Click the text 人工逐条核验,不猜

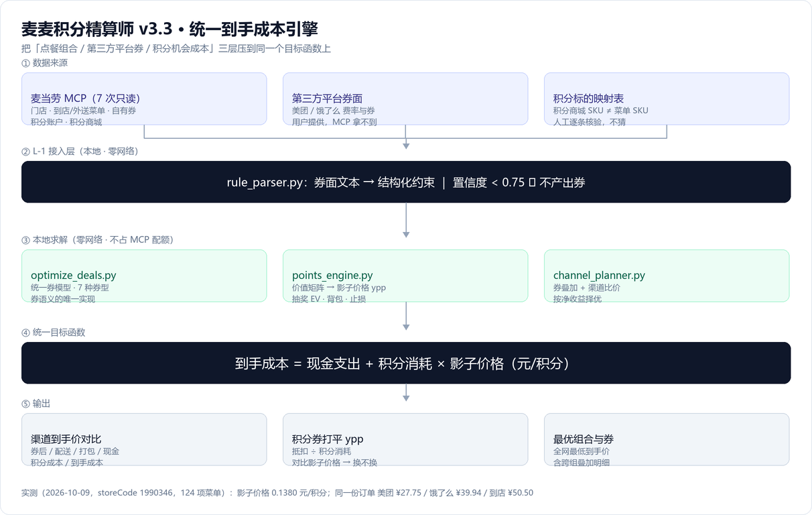(x=590, y=122)
